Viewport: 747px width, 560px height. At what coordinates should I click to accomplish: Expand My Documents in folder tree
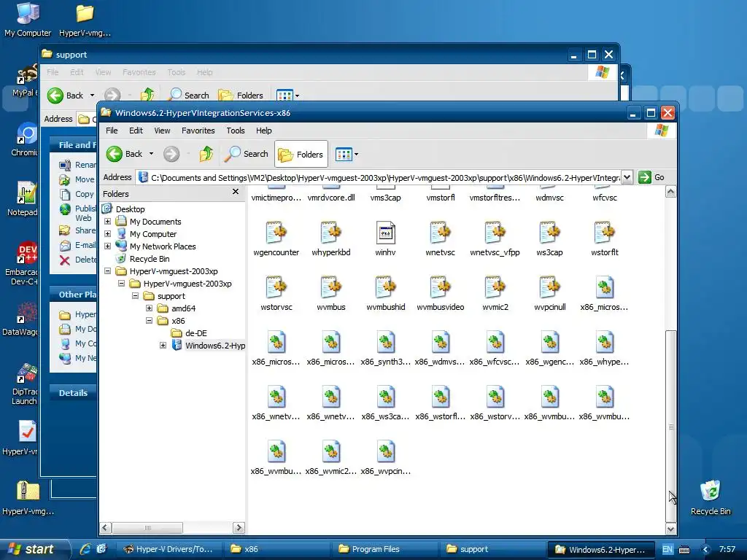pyautogui.click(x=108, y=222)
